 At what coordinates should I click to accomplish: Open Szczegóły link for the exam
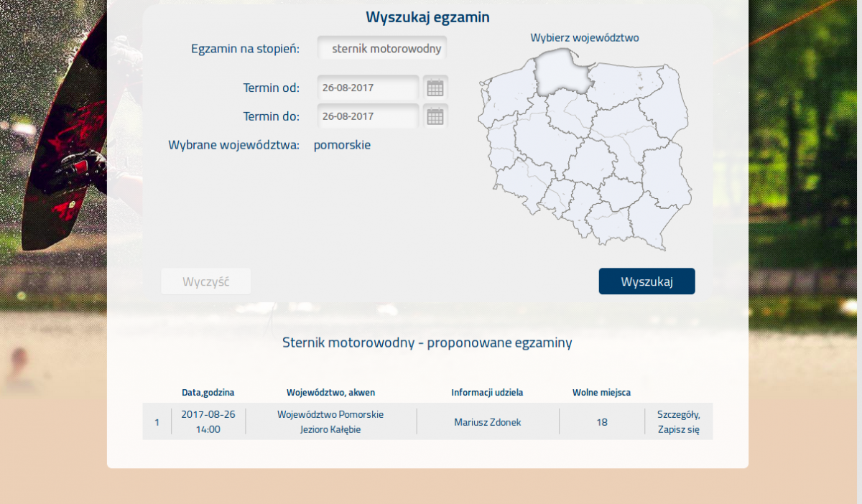coord(679,414)
